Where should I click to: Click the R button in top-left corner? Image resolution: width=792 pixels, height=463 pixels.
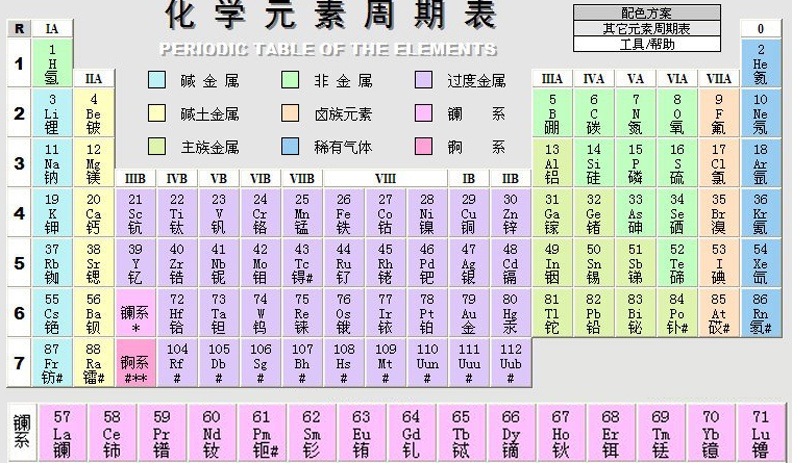click(x=19, y=28)
